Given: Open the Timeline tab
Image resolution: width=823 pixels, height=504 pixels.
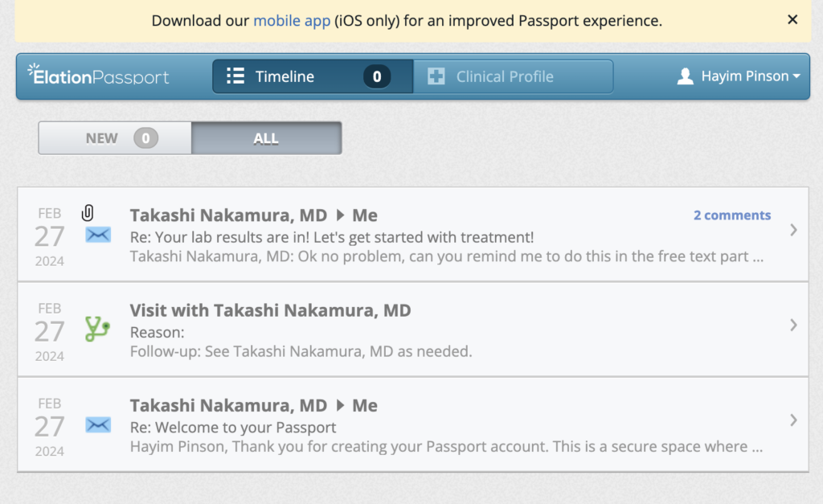Looking at the screenshot, I should click(285, 76).
